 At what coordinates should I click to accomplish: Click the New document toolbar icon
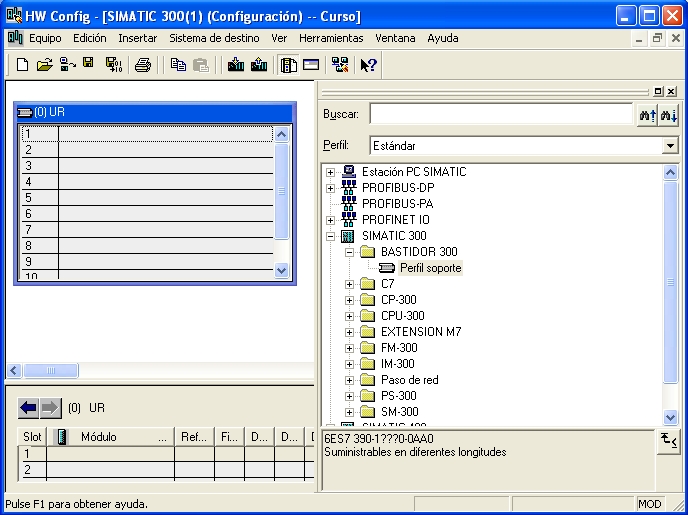pos(22,65)
